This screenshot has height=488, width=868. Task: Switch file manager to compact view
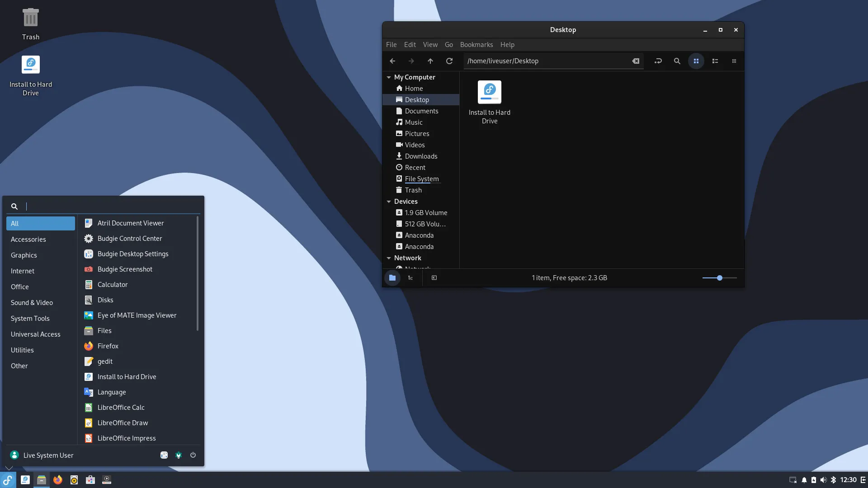pyautogui.click(x=734, y=61)
